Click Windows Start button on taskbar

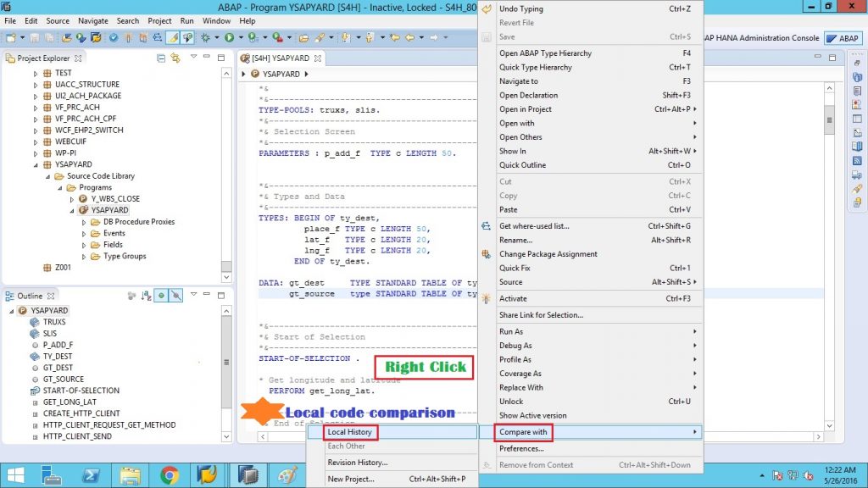[15, 475]
